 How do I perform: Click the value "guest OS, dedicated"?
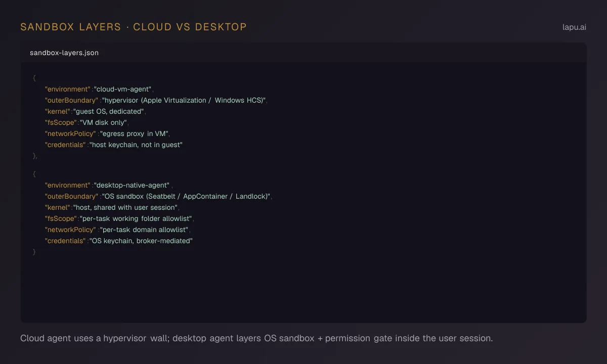tap(109, 111)
